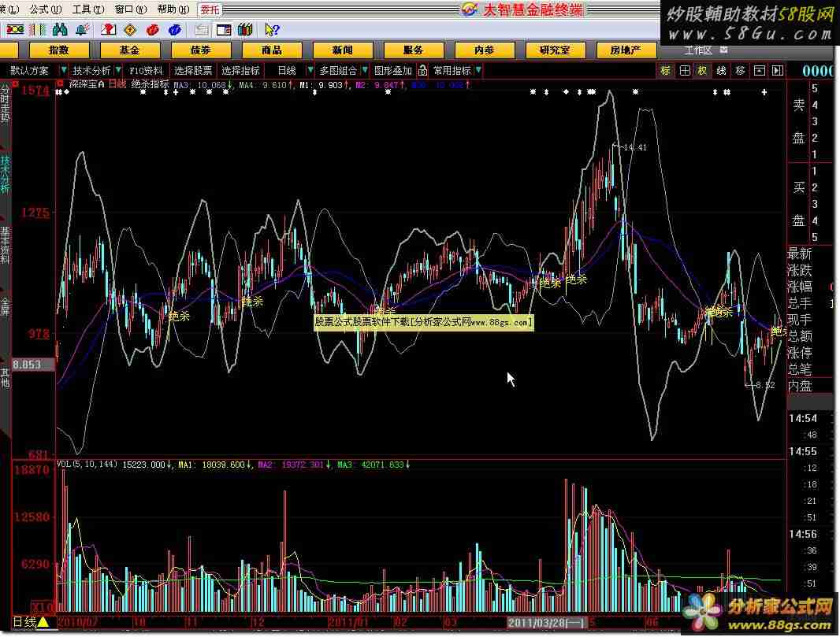Click the yellow diamond toolbar icon
Image resolution: width=840 pixels, height=637 pixels.
click(130, 30)
